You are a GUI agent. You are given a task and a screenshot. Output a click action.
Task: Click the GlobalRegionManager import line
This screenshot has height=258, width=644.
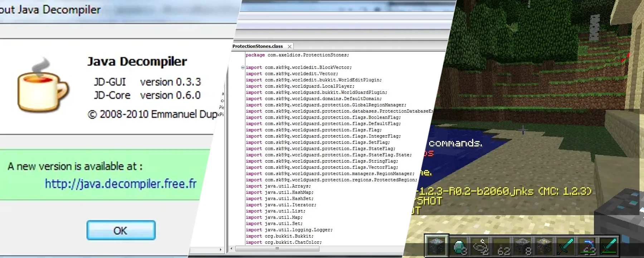pyautogui.click(x=326, y=105)
